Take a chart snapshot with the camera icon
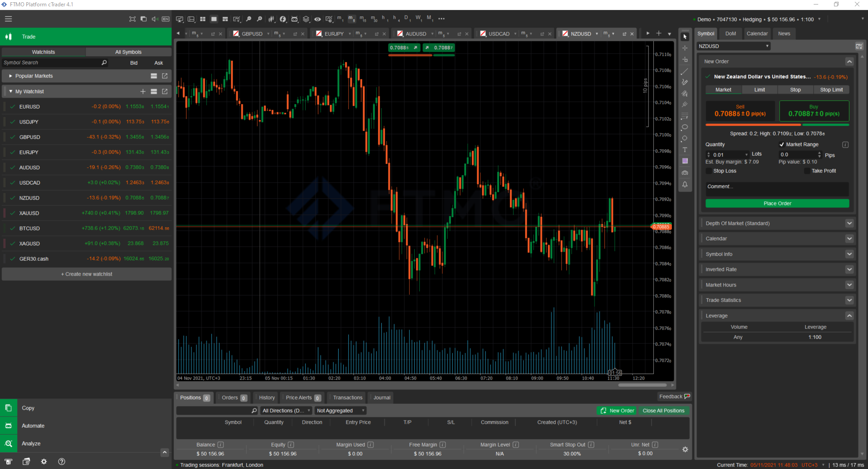Image resolution: width=868 pixels, height=469 pixels. (685, 172)
